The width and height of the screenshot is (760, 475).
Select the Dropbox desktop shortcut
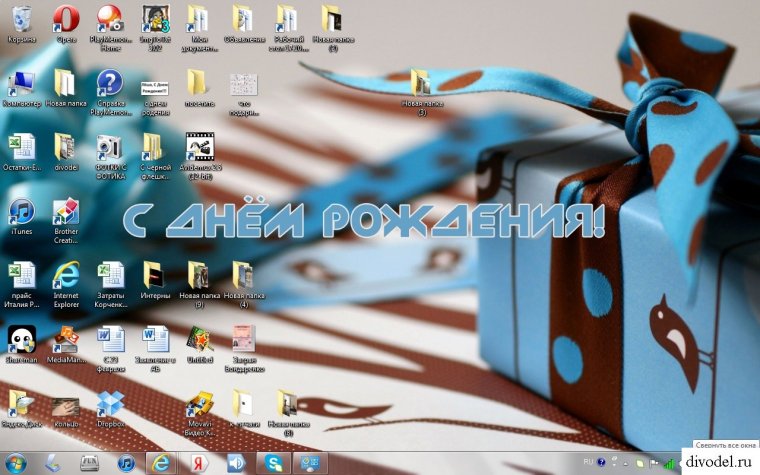click(110, 404)
